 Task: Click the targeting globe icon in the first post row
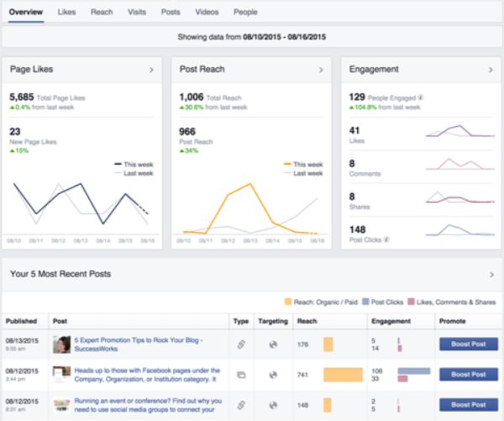coord(272,344)
